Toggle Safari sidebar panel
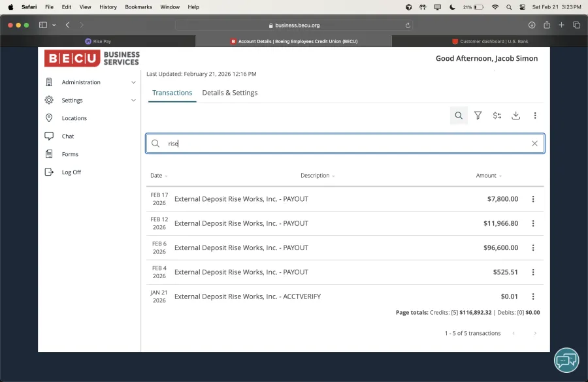The width and height of the screenshot is (588, 382). click(x=43, y=25)
